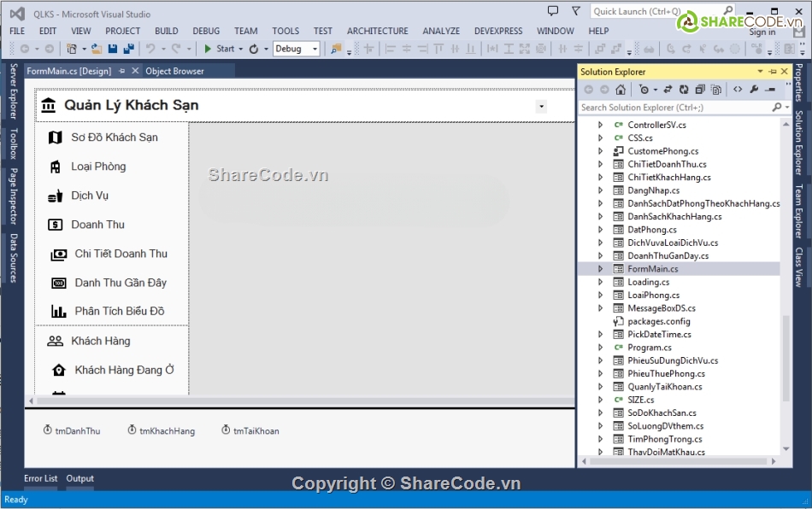Screen dimensions: 812x509
Task: Expand the FormMain.cs tree node
Action: (x=600, y=269)
